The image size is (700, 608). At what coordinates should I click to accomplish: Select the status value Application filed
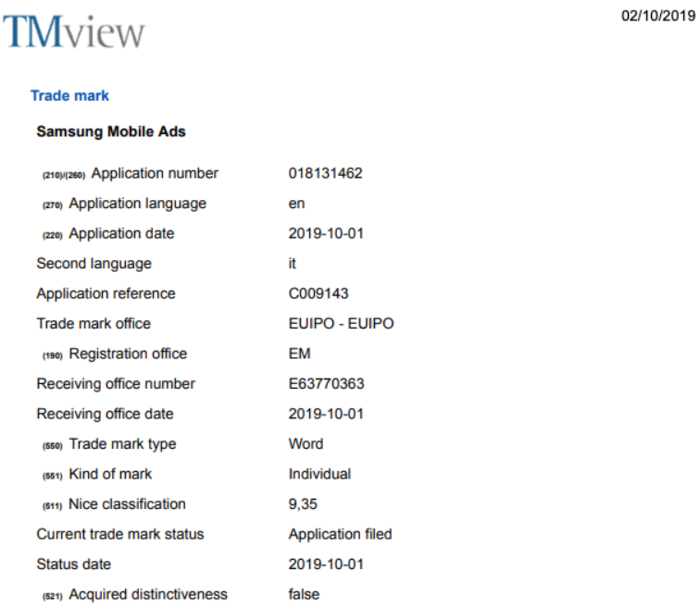(340, 534)
